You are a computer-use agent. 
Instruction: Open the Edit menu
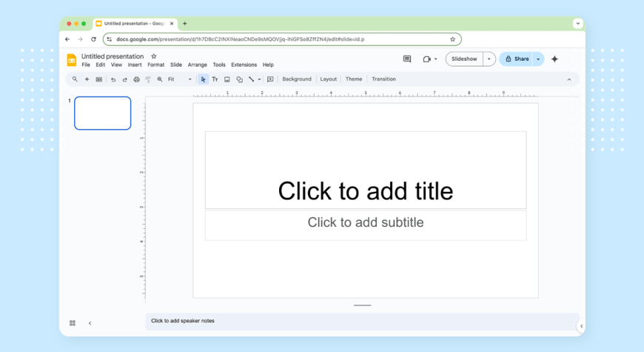[100, 65]
